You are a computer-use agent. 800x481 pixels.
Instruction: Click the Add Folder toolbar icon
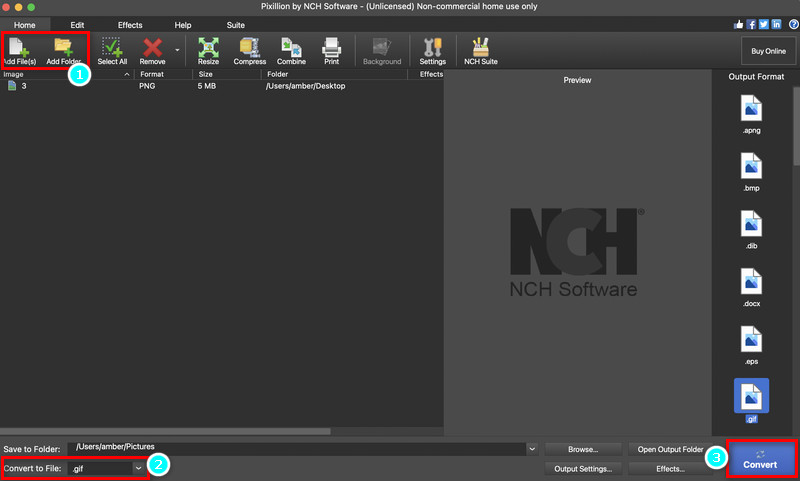[63, 51]
